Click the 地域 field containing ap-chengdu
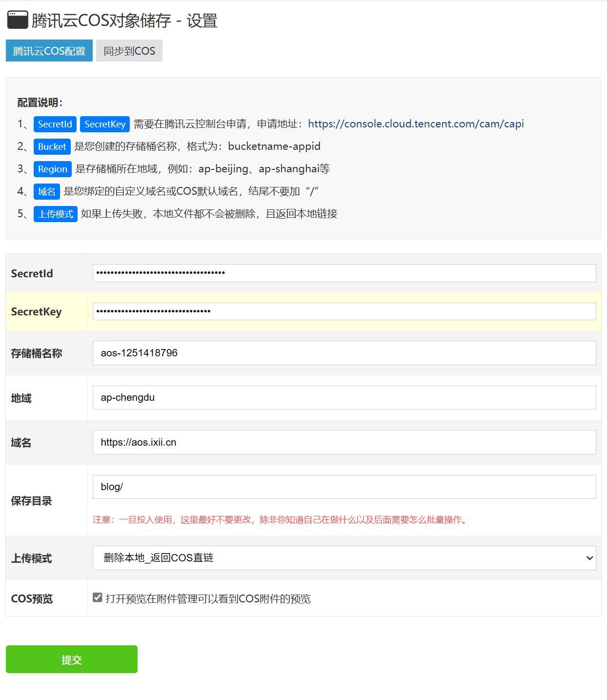The width and height of the screenshot is (607, 700). [344, 398]
